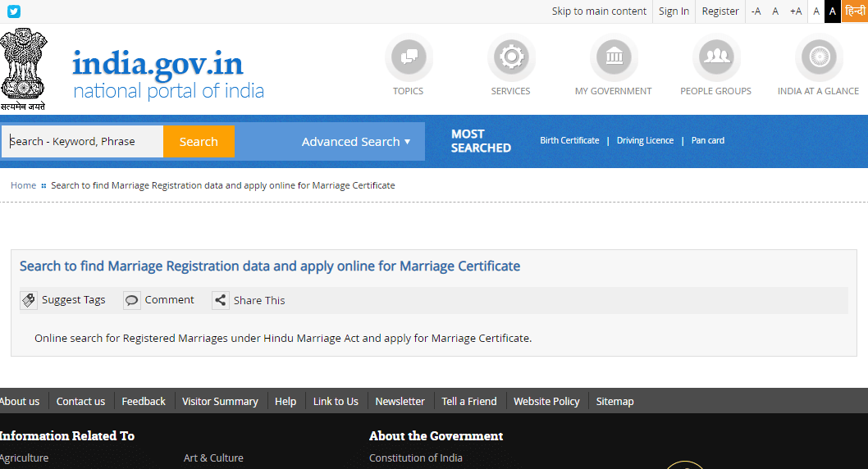
Task: Click the Suggest Tags label
Action: click(x=74, y=300)
